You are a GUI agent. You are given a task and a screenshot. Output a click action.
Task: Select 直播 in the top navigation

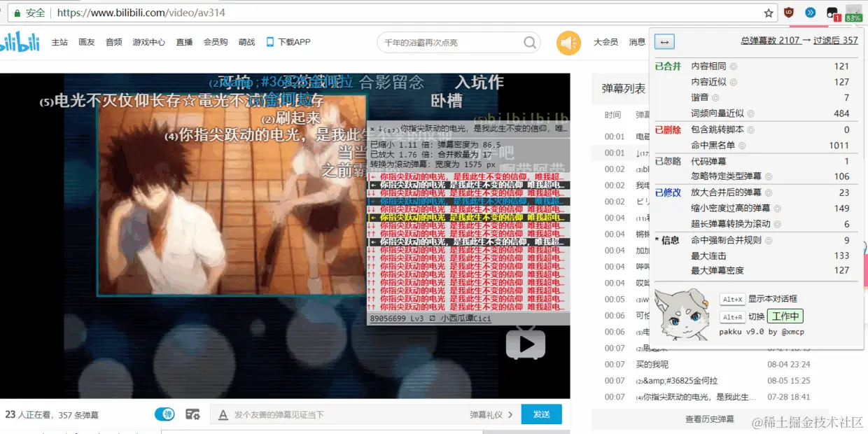183,42
